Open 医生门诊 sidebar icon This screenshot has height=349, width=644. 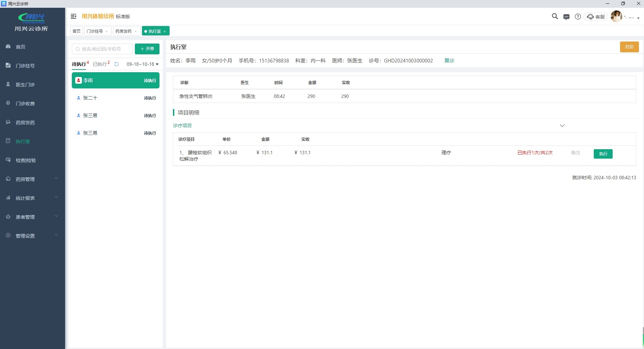tap(8, 84)
